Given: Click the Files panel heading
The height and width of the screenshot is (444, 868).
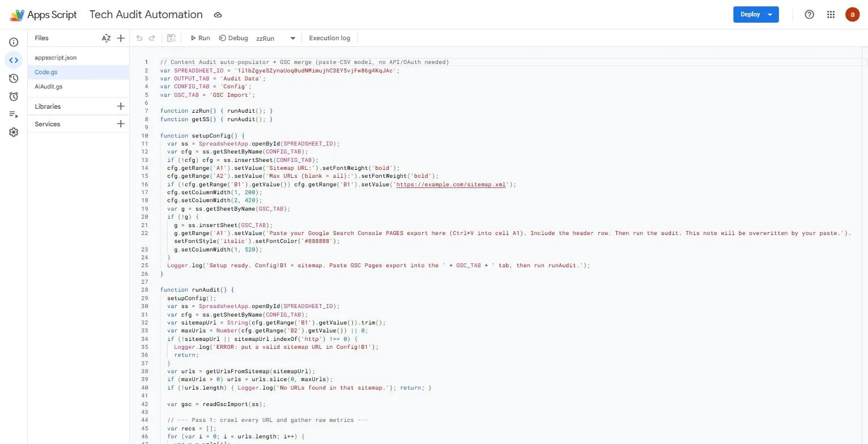Looking at the screenshot, I should 41,38.
